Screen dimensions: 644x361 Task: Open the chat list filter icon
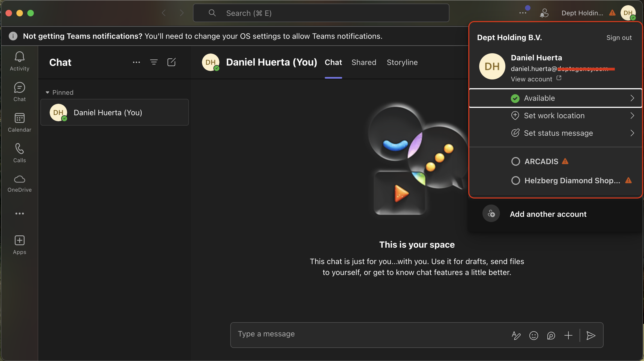click(x=154, y=62)
